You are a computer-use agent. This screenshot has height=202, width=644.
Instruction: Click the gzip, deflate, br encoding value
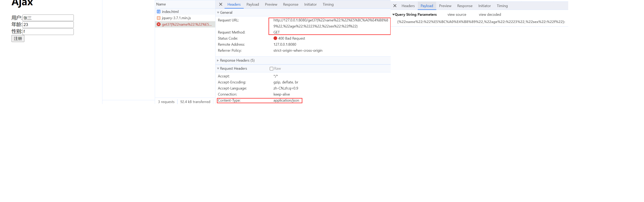point(286,82)
